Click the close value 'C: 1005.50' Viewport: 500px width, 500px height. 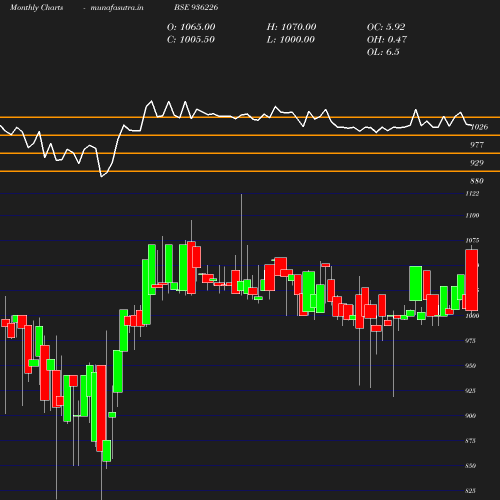coord(191,40)
